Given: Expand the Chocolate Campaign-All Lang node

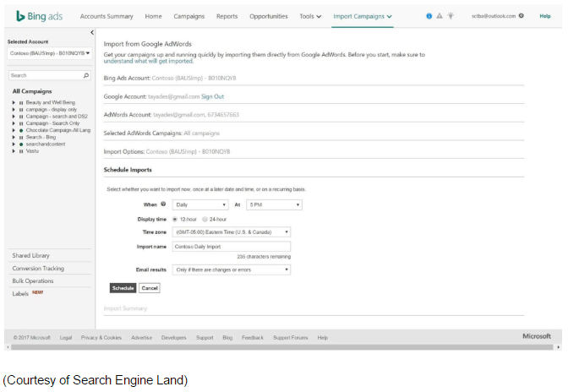Looking at the screenshot, I should (14, 130).
